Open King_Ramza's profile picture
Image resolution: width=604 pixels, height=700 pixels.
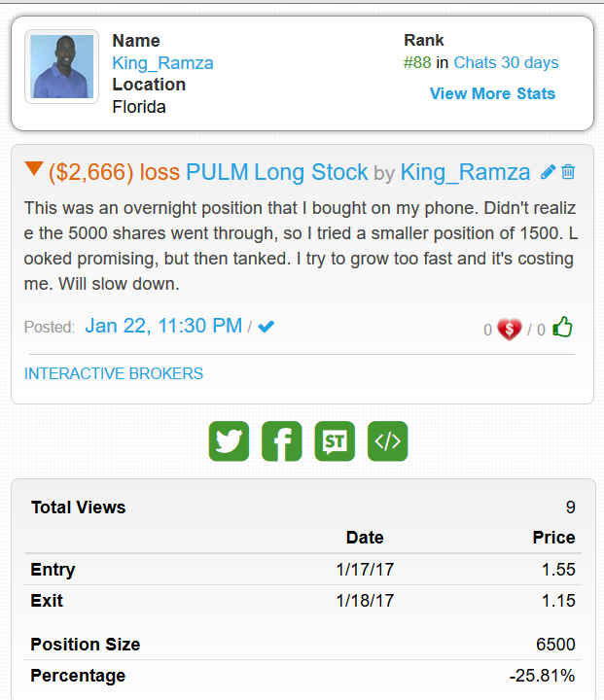(x=62, y=66)
